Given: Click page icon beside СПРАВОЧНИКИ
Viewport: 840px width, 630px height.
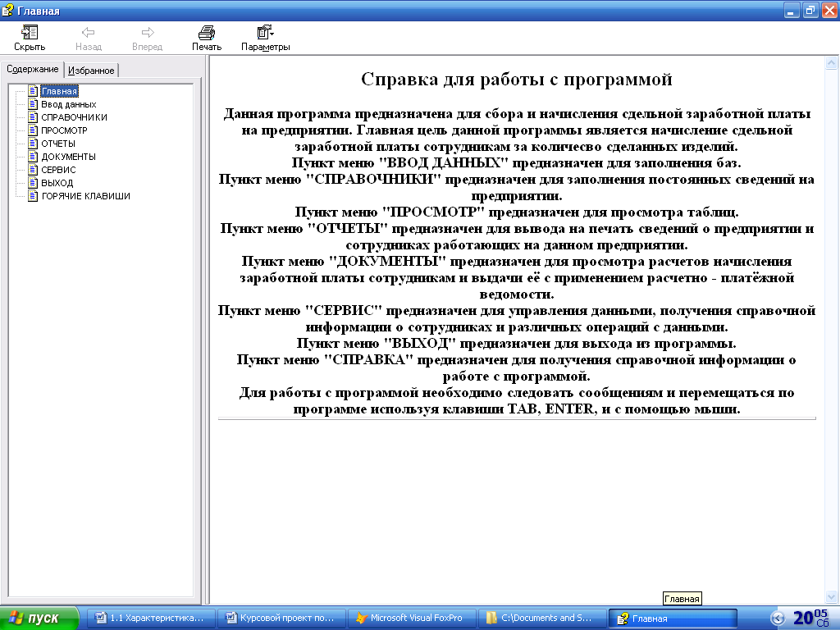Looking at the screenshot, I should [33, 116].
